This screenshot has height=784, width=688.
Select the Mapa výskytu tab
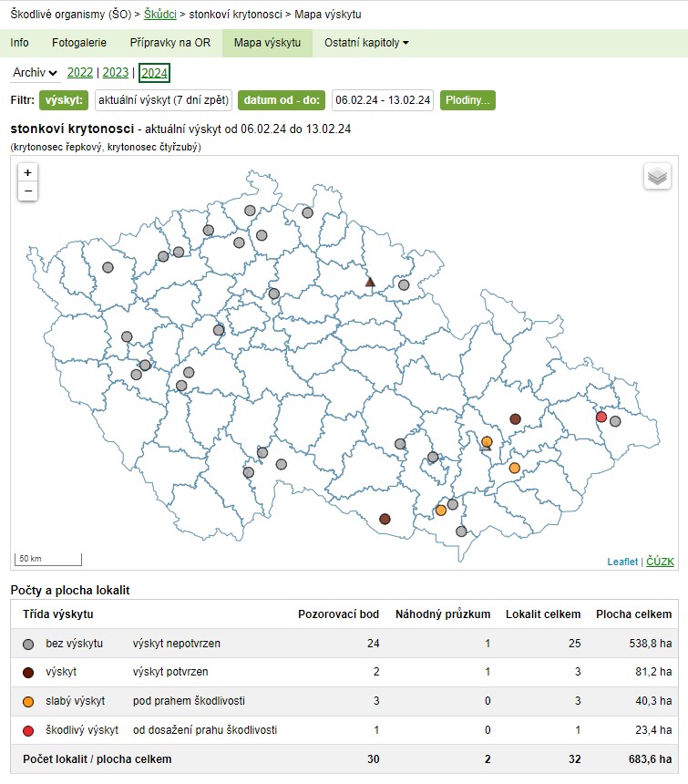[x=267, y=43]
